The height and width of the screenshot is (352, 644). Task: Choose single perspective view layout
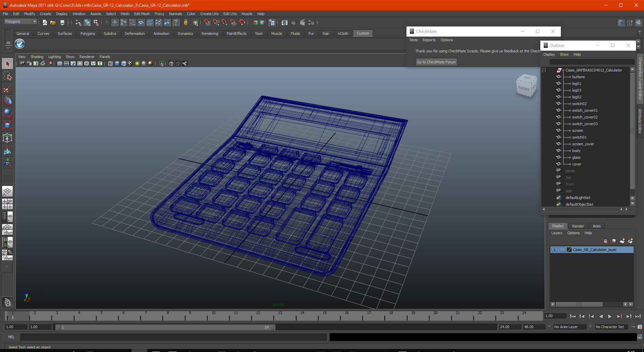(7, 192)
